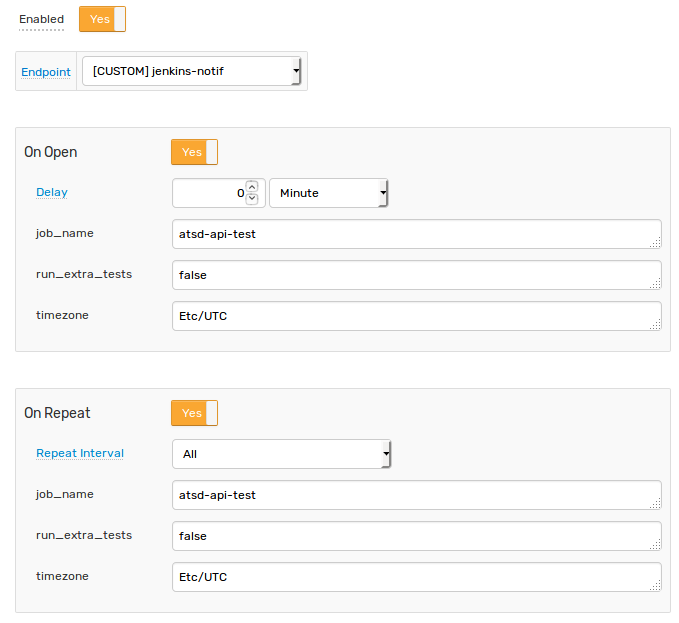Toggle the On Repeat switch
This screenshot has height=623, width=679.
click(x=194, y=413)
